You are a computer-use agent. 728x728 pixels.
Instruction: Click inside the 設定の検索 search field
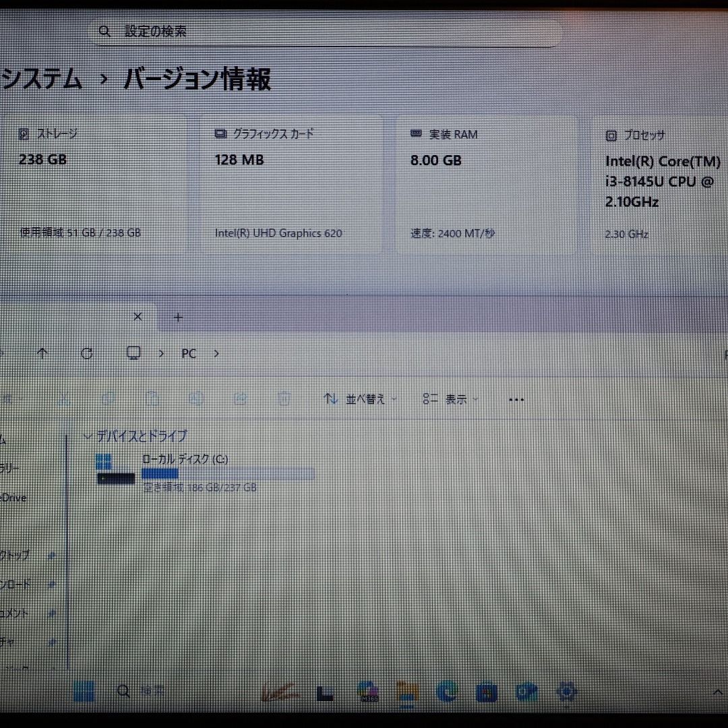click(x=270, y=31)
